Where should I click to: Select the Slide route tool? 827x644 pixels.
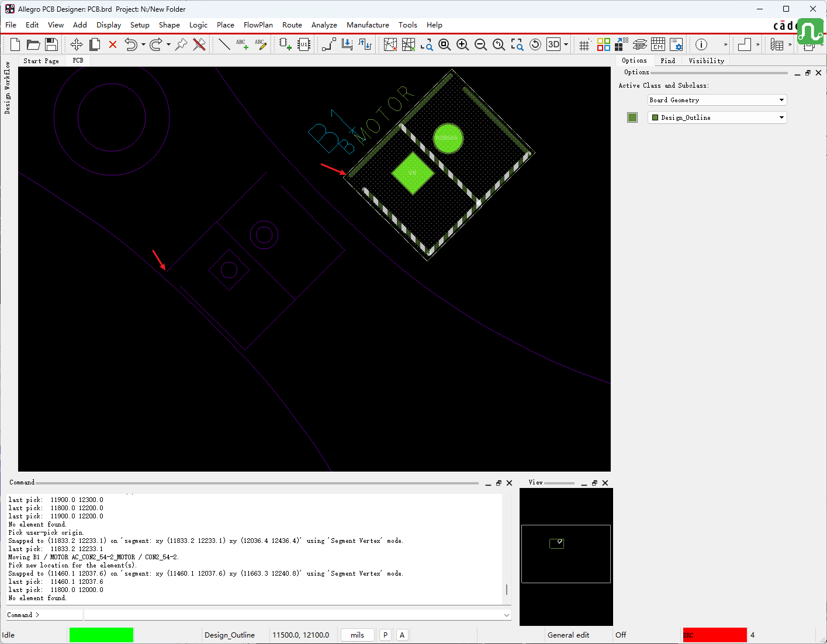(347, 44)
